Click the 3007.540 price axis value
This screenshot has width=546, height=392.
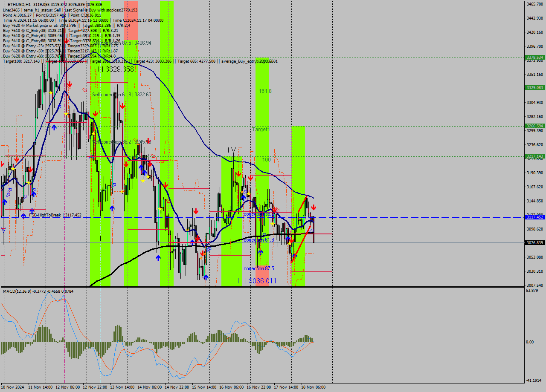[534, 285]
